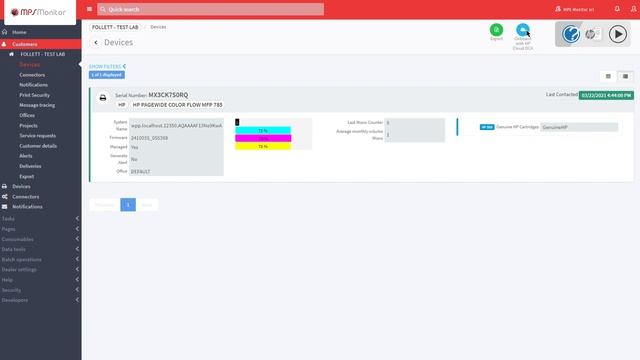This screenshot has height=360, width=640.
Task: Click the black toner level indicator
Action: (237, 122)
